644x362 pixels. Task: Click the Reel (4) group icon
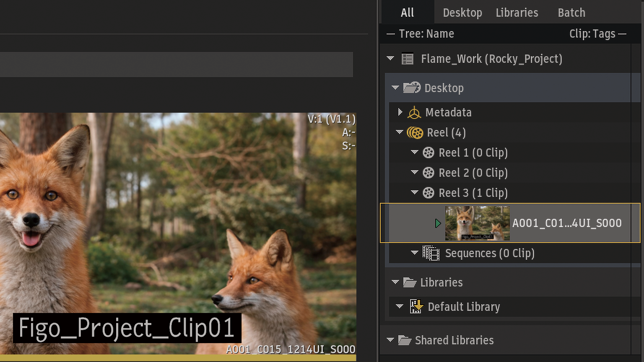415,133
